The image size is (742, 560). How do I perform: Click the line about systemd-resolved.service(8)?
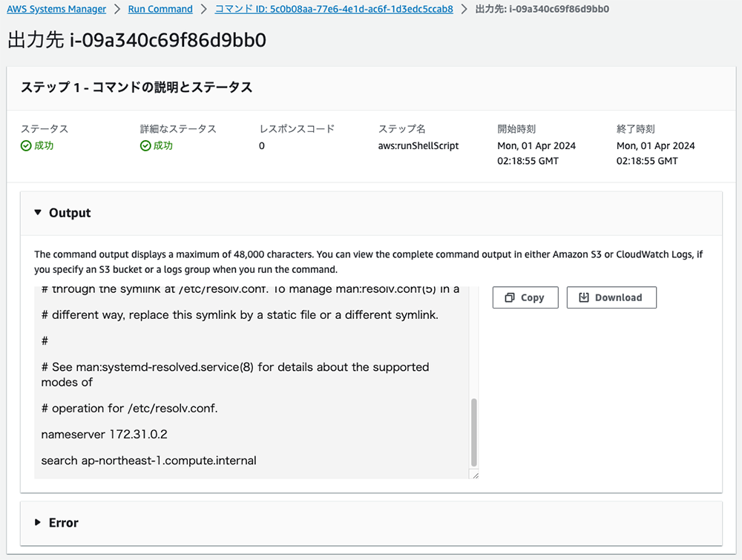(x=235, y=375)
